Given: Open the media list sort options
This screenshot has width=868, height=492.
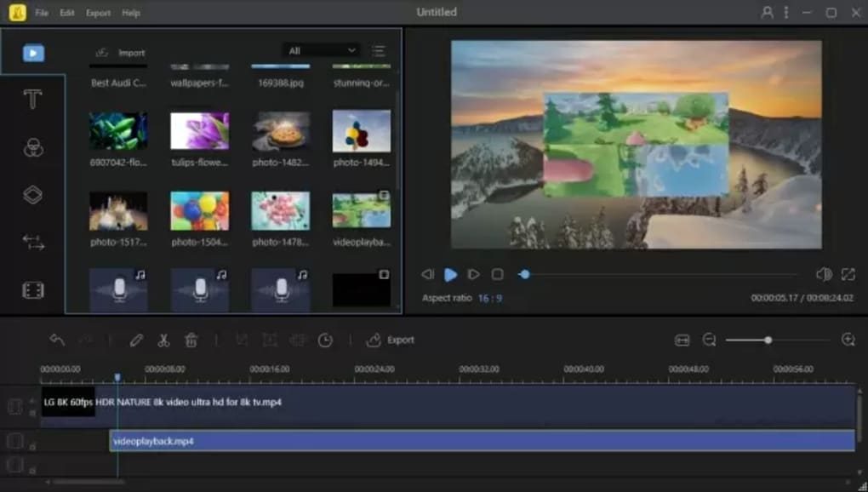Looking at the screenshot, I should (379, 51).
